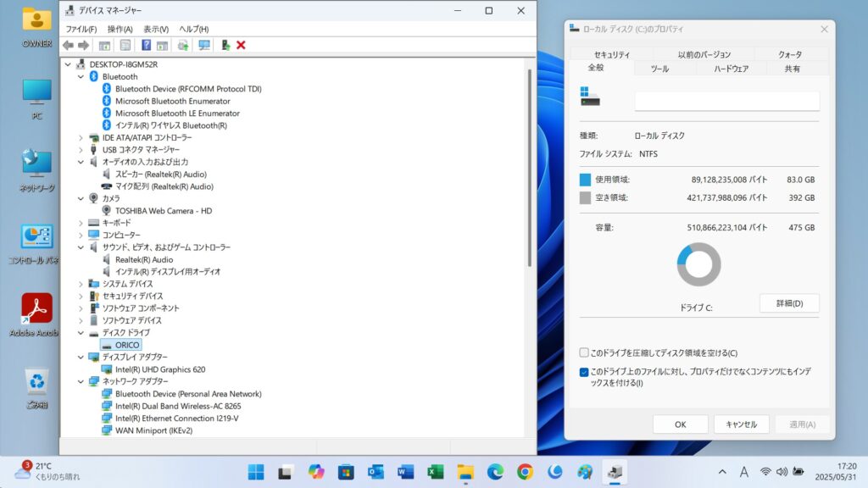Image resolution: width=868 pixels, height=488 pixels.
Task: Click the red X uninstall device icon
Action: tap(241, 45)
